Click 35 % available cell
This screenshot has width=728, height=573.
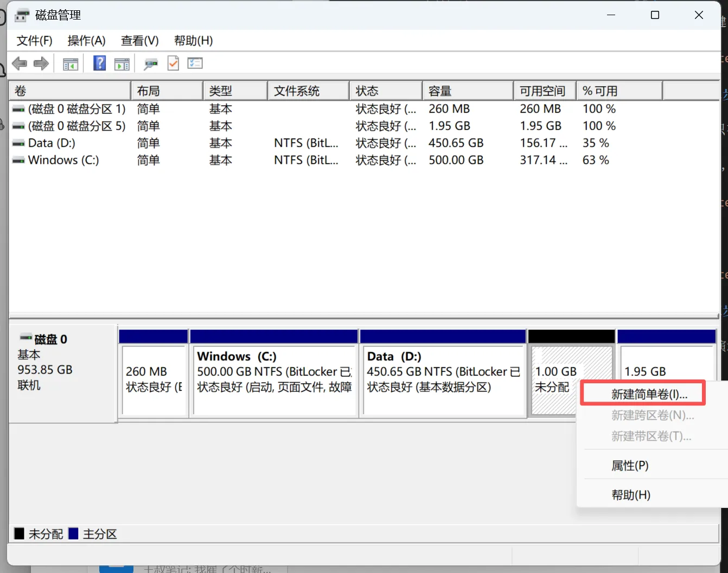click(596, 143)
